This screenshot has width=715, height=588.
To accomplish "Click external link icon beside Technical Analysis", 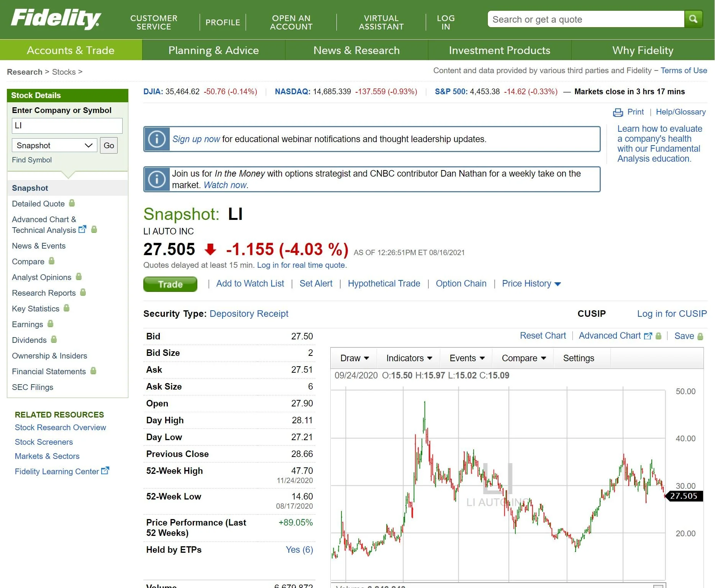I will pos(82,229).
